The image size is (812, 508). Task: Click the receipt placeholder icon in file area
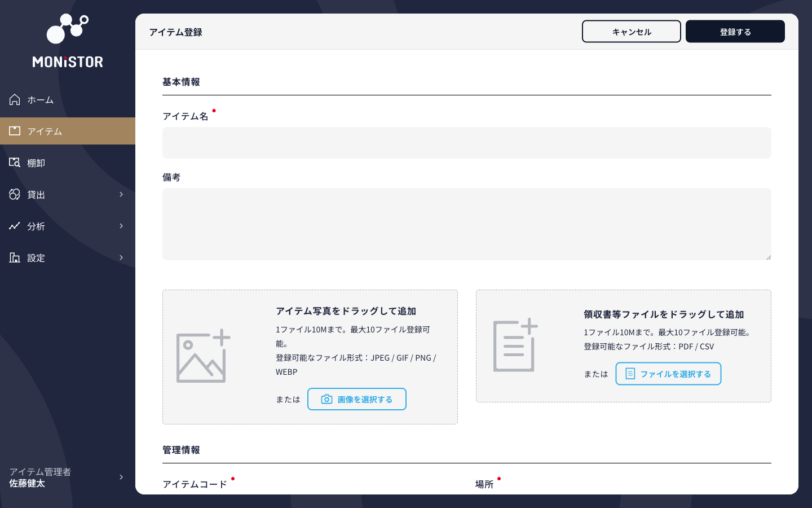[514, 345]
